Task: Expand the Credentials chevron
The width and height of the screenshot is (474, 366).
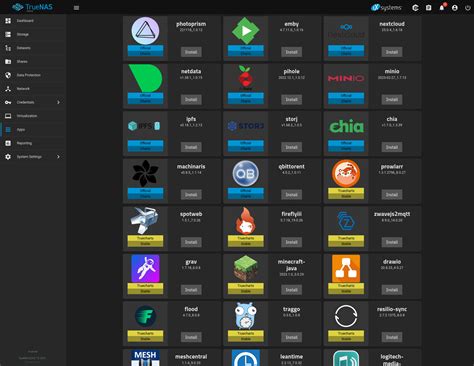Action: pos(58,102)
